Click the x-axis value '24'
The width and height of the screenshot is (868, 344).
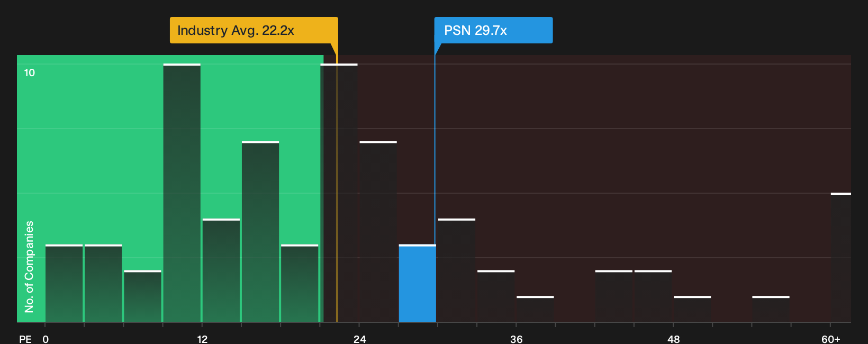click(x=359, y=339)
